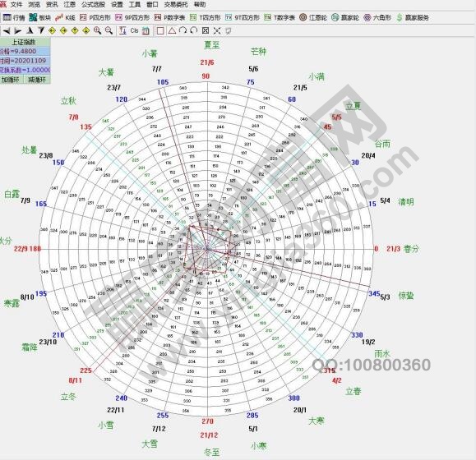Image resolution: width=476 pixels, height=460 pixels.
Task: Click the 价格 price field
Action: coord(25,51)
